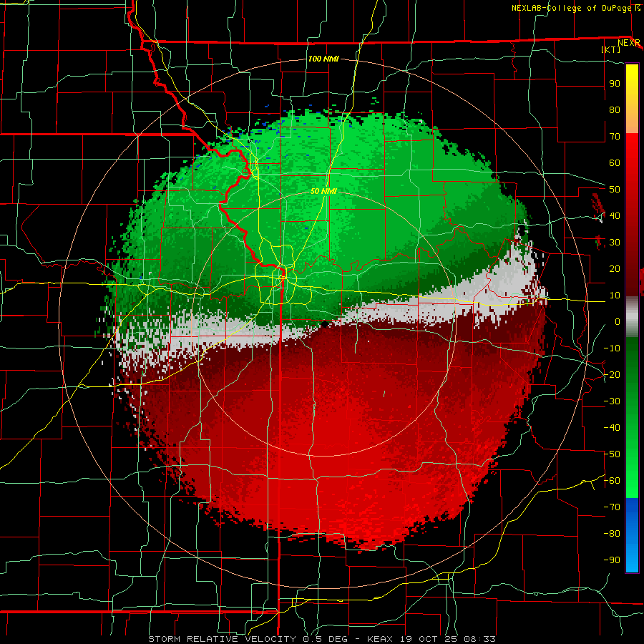Click the 80 value on velocity scale
The height and width of the screenshot is (644, 644).
(615, 109)
